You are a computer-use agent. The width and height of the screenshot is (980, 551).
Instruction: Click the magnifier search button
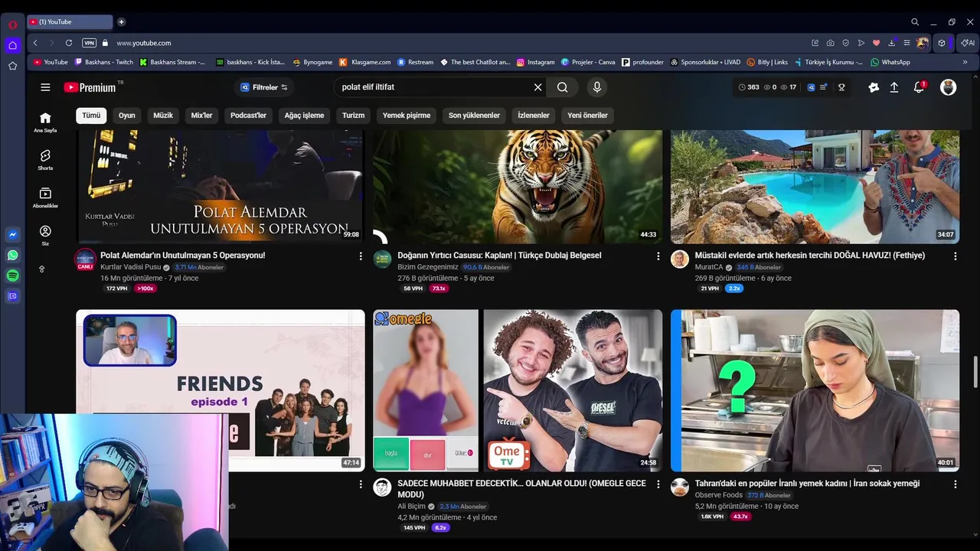click(x=563, y=87)
